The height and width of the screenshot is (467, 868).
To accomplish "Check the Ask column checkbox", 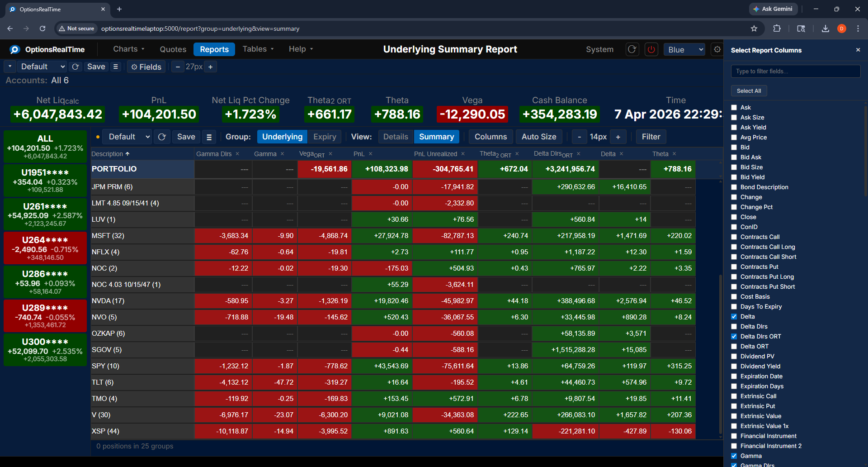I will pyautogui.click(x=734, y=108).
